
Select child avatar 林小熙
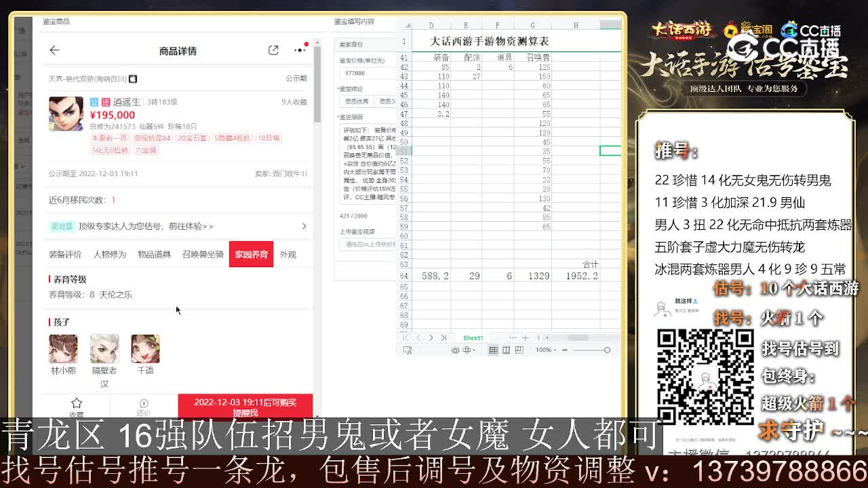click(63, 348)
